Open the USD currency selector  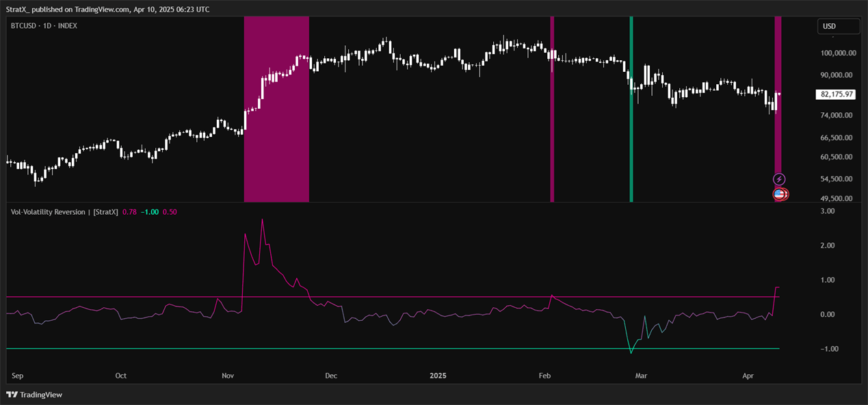tap(839, 27)
